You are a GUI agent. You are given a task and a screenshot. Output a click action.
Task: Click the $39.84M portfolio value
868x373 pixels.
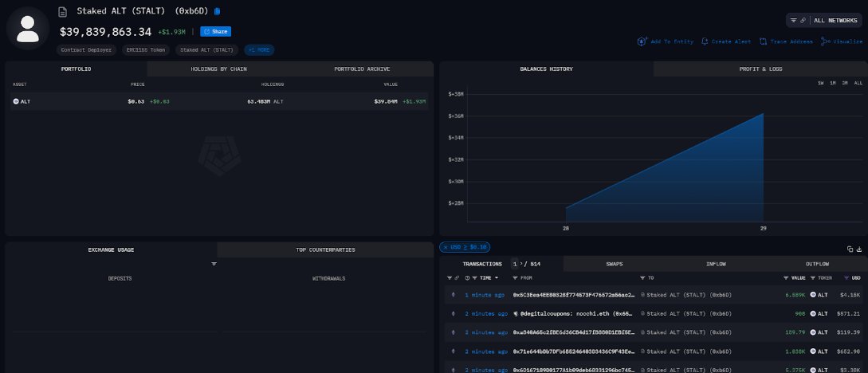(x=386, y=101)
